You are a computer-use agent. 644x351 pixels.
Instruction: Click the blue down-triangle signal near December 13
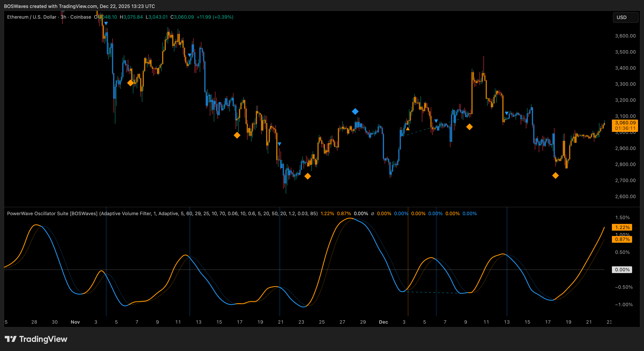point(506,113)
